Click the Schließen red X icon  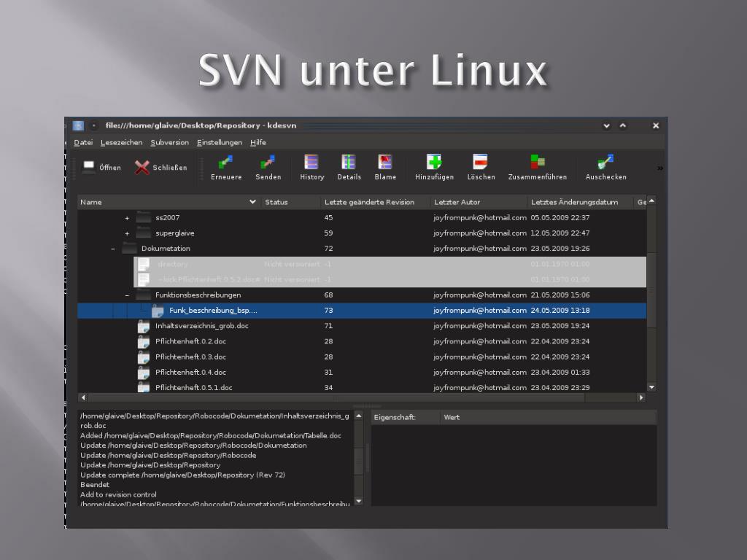click(x=142, y=167)
